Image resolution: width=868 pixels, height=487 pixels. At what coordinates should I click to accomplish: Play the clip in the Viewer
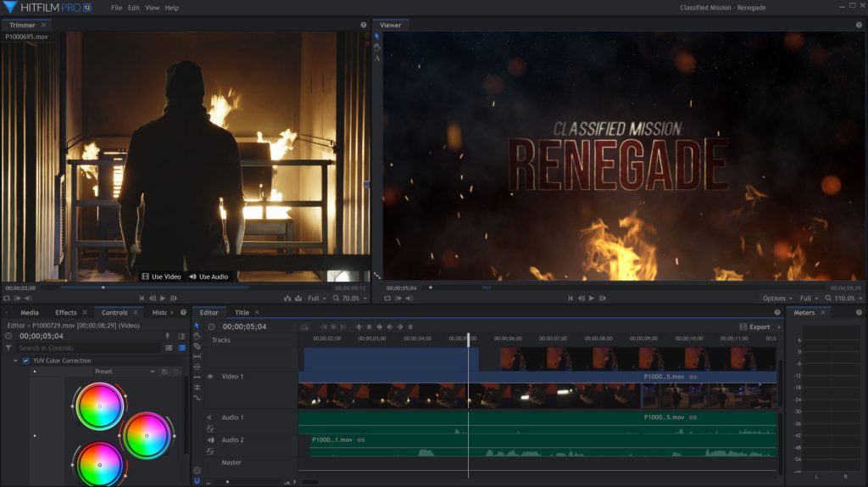[x=592, y=299]
